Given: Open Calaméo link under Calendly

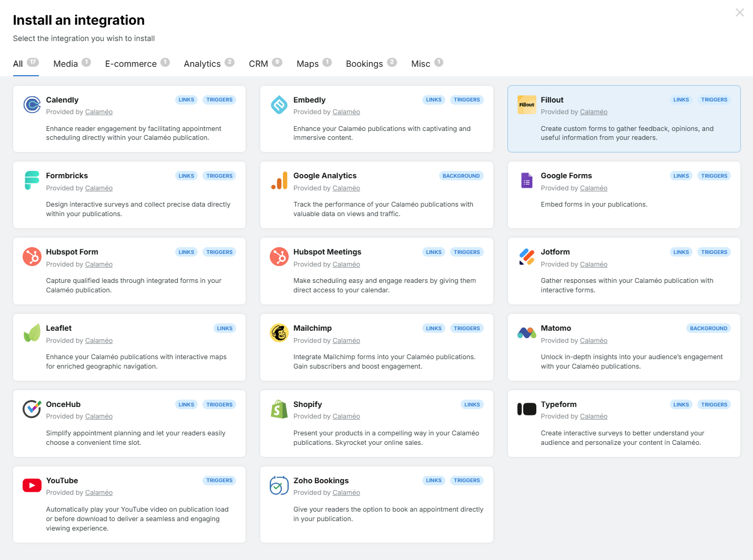Looking at the screenshot, I should click(99, 112).
